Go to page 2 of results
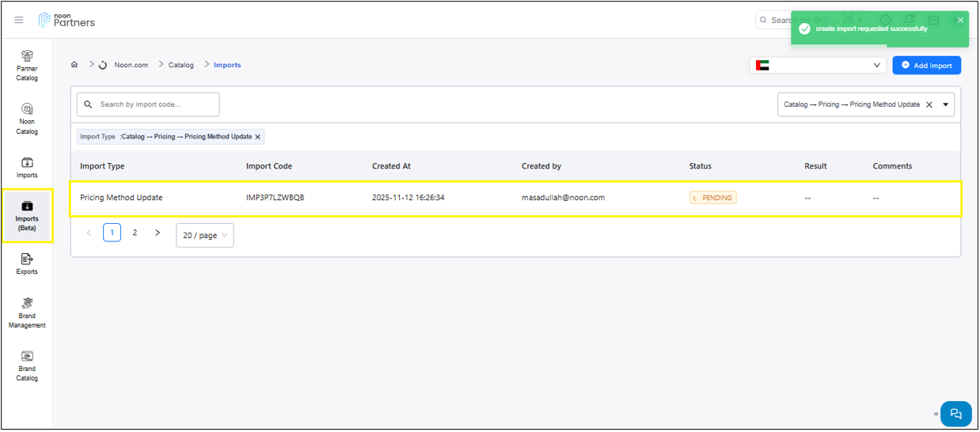The height and width of the screenshot is (432, 980). pos(135,233)
